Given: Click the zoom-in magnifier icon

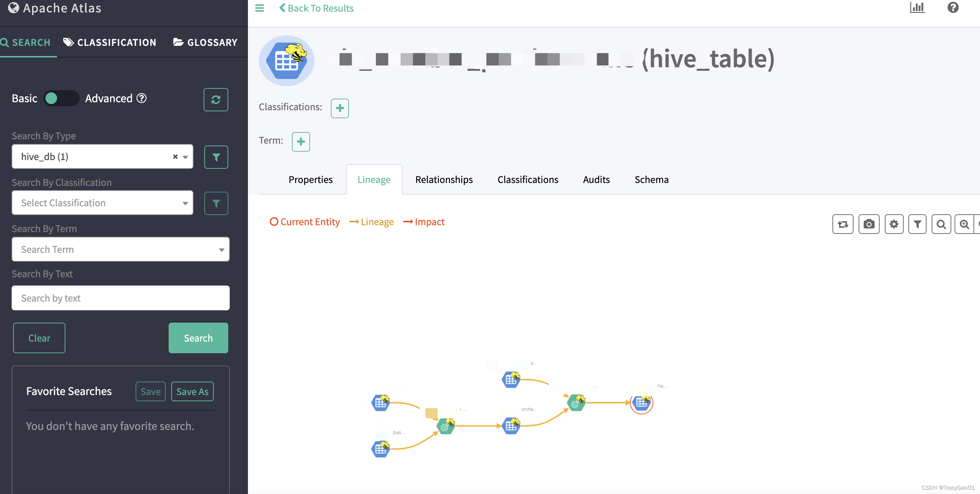Looking at the screenshot, I should coord(964,224).
